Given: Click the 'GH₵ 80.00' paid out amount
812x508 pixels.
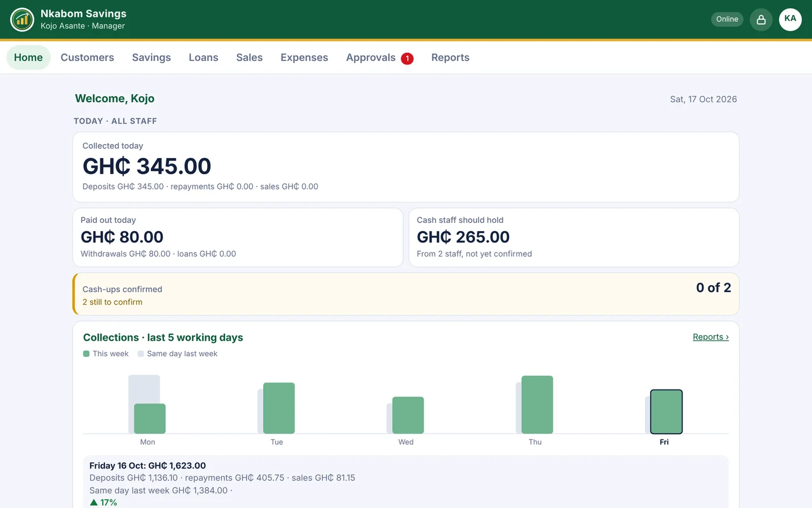Looking at the screenshot, I should [x=122, y=237].
